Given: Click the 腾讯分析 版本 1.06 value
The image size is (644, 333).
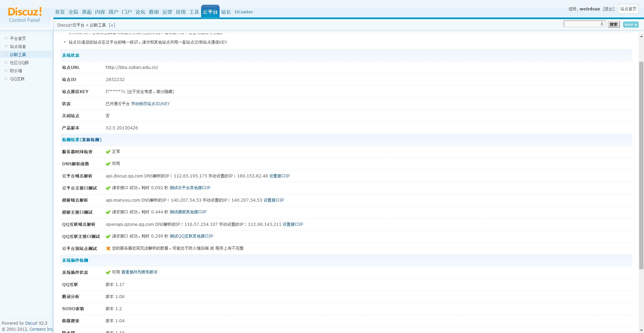Looking at the screenshot, I should [115, 297].
